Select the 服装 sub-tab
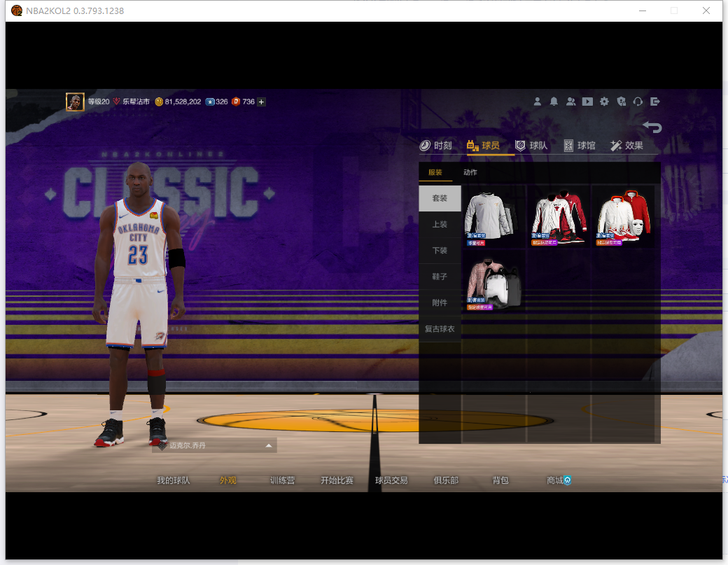728x565 pixels. (435, 172)
